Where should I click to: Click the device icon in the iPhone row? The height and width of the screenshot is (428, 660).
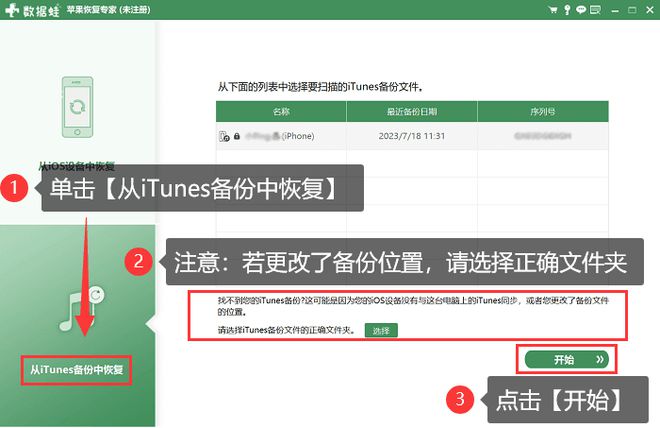click(224, 136)
